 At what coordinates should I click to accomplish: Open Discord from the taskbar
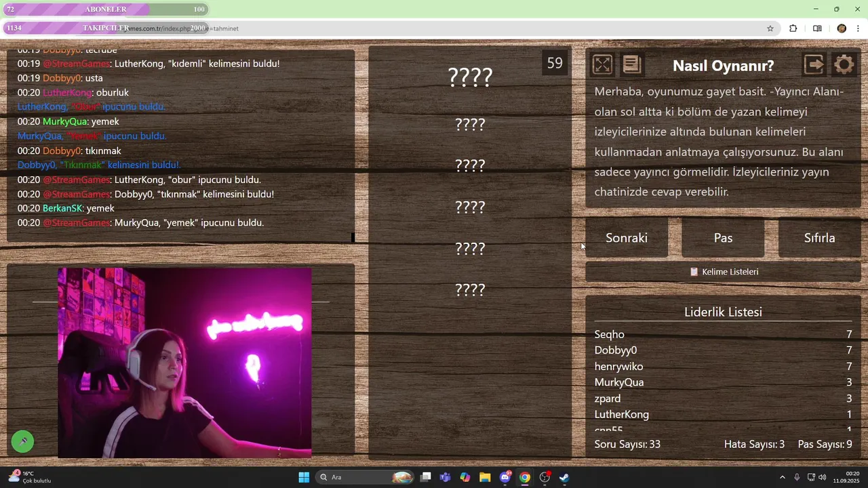(505, 477)
